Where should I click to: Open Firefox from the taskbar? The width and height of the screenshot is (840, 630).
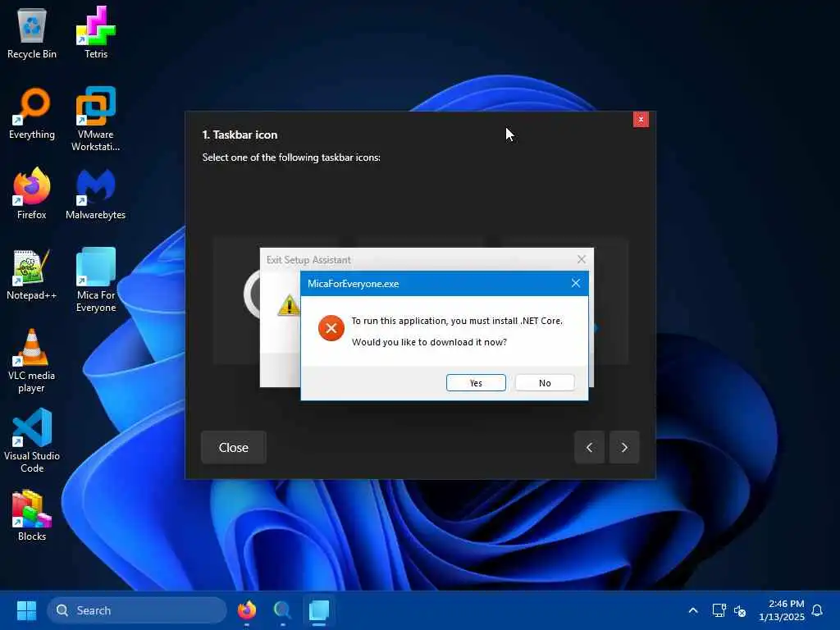[x=247, y=610]
